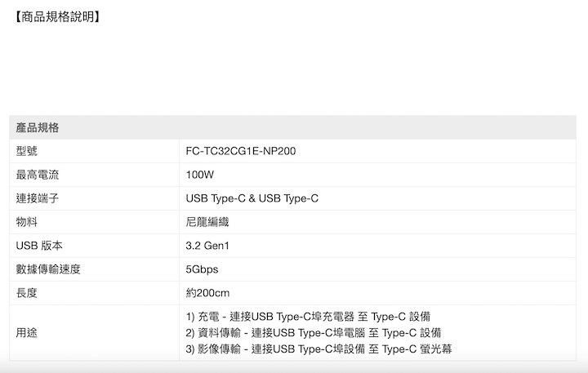The image size is (588, 373).
Task: Select the 物料 row label
Action: tap(27, 222)
